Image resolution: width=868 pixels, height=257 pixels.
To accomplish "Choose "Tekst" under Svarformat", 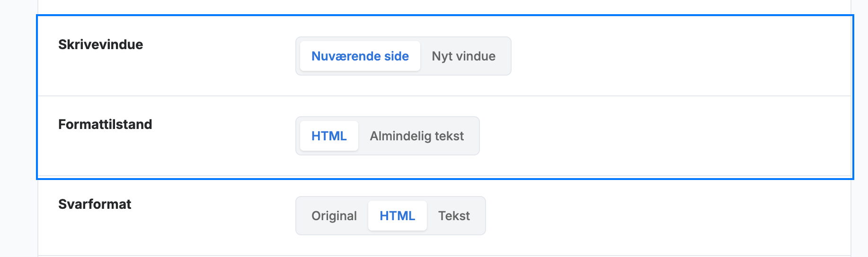I will pos(454,216).
